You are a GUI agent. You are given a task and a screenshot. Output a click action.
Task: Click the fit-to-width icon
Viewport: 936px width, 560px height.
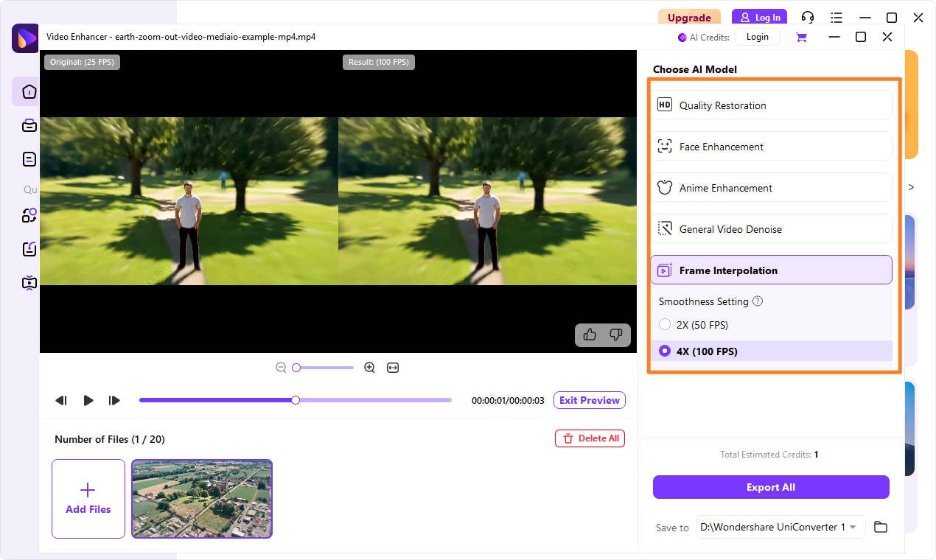393,368
